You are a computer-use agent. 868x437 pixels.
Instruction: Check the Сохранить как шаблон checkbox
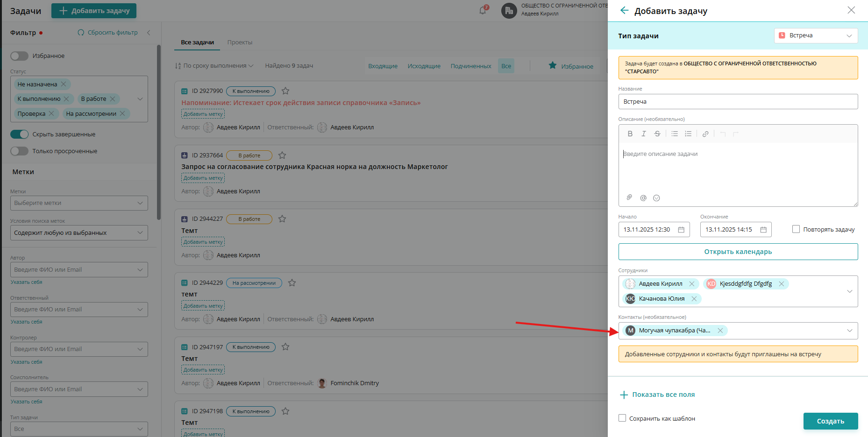click(x=622, y=418)
